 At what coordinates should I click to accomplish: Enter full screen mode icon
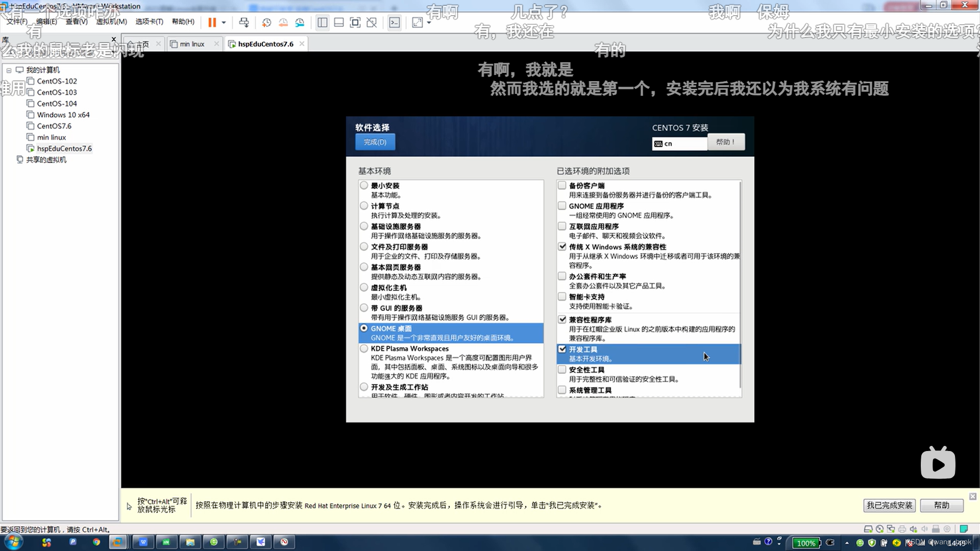point(355,22)
